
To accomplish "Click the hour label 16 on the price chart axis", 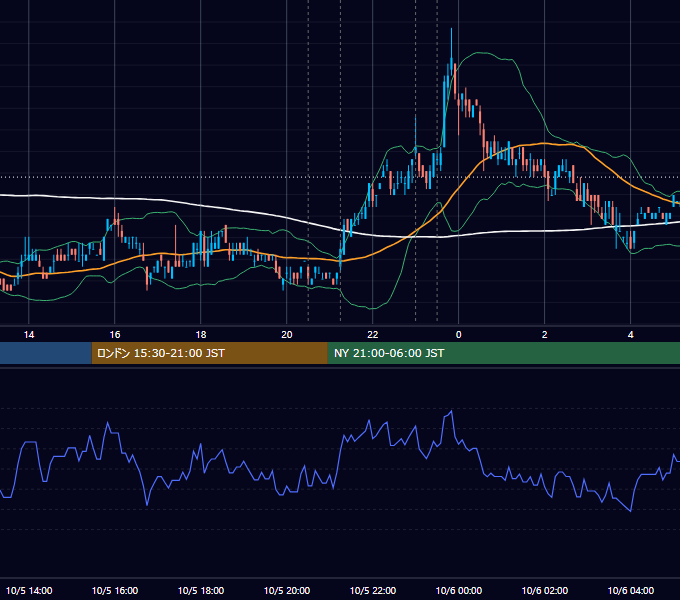I will click(x=114, y=335).
